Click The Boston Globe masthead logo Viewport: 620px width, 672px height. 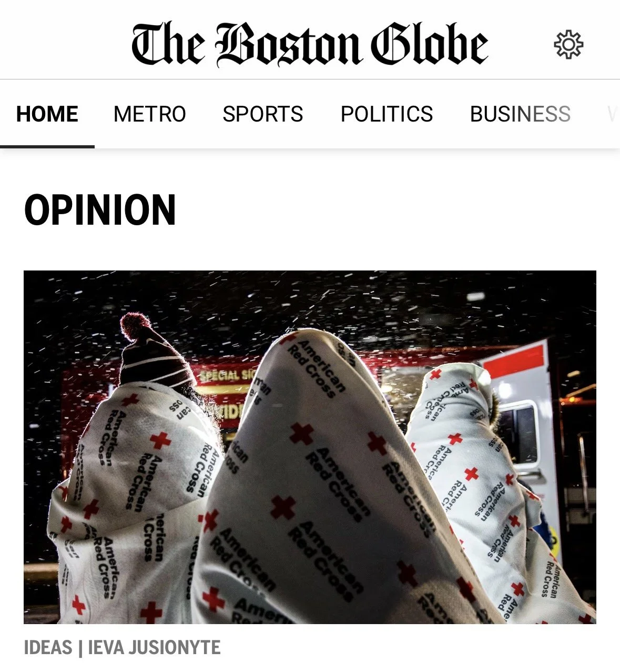tap(310, 44)
